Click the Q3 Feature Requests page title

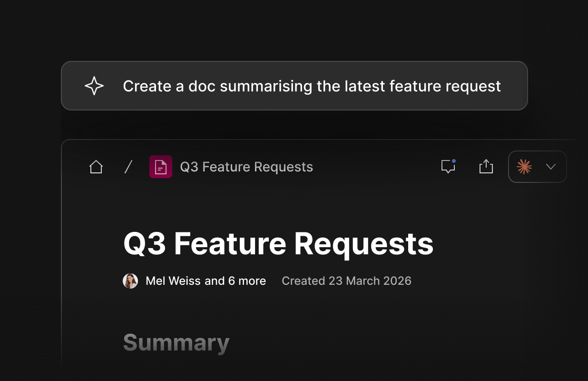coord(278,244)
